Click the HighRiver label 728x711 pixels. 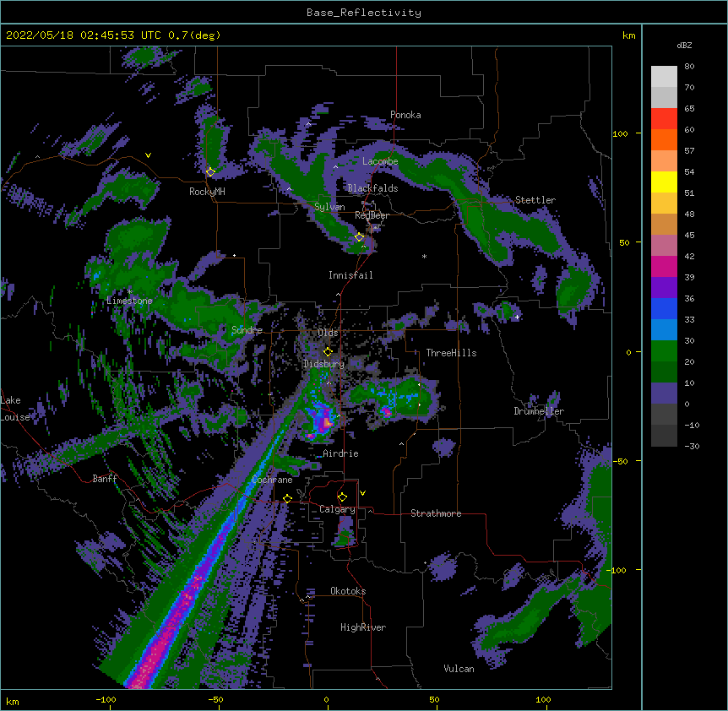coord(363,627)
